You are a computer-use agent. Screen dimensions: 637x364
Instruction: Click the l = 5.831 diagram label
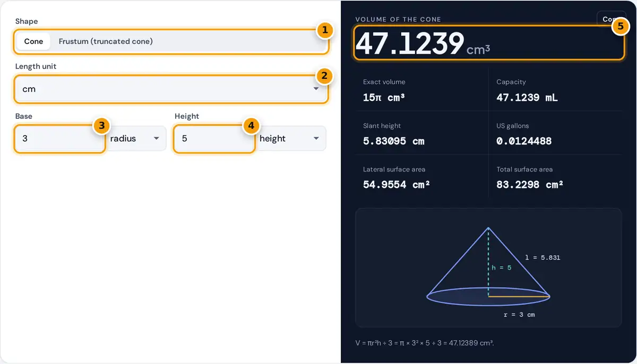543,257
